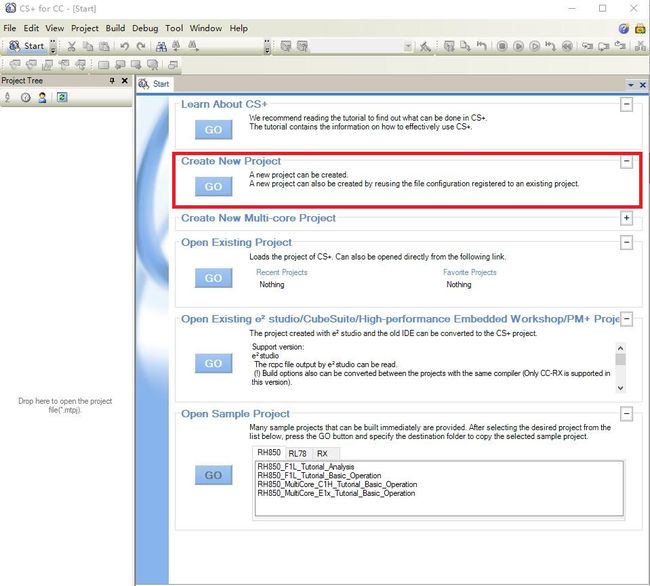The image size is (650, 586).
Task: Click the Return Out debug icon
Action: coord(620,46)
